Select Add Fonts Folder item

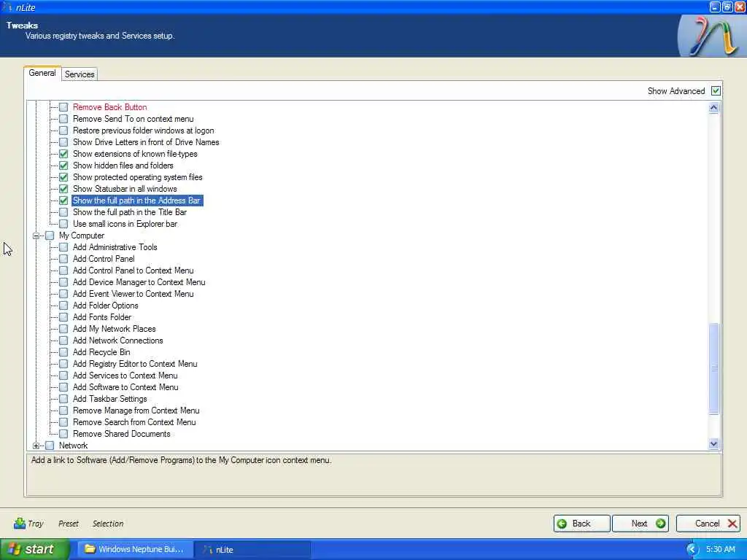click(102, 317)
